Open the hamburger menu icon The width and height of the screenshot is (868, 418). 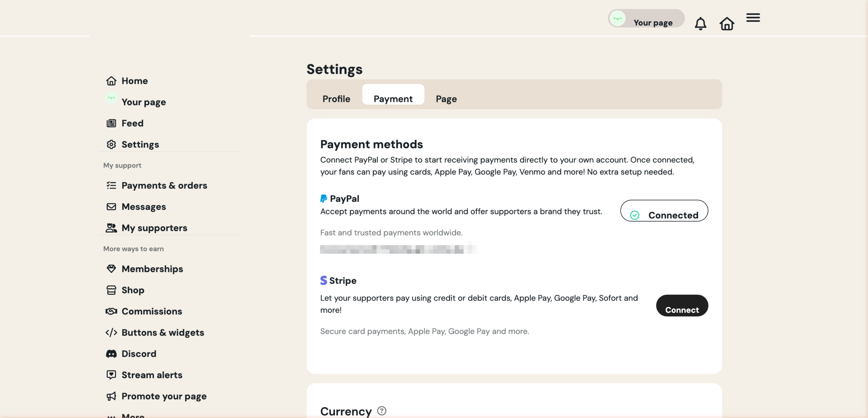click(x=753, y=18)
